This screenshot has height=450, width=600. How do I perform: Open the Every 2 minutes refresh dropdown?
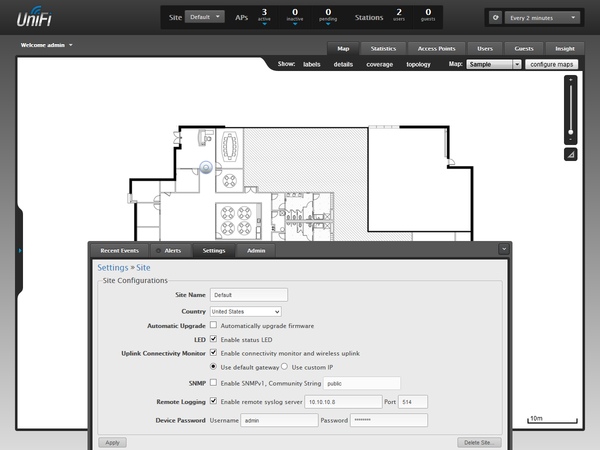542,18
